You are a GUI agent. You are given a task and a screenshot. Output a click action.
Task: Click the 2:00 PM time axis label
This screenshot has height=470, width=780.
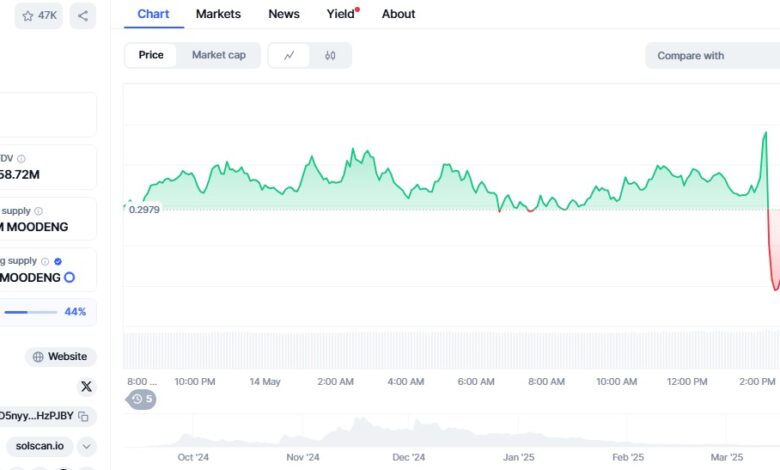click(757, 381)
